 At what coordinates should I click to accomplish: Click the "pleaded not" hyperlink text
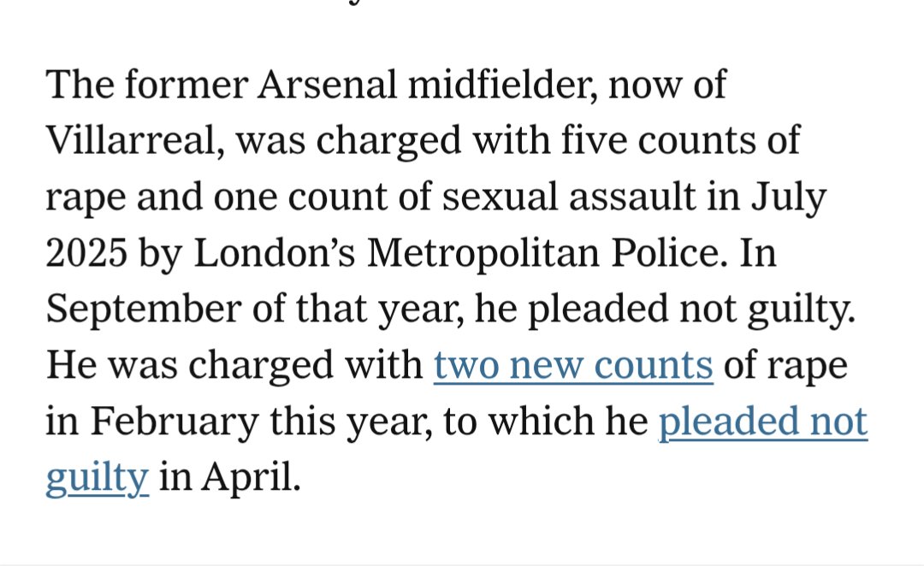point(763,422)
